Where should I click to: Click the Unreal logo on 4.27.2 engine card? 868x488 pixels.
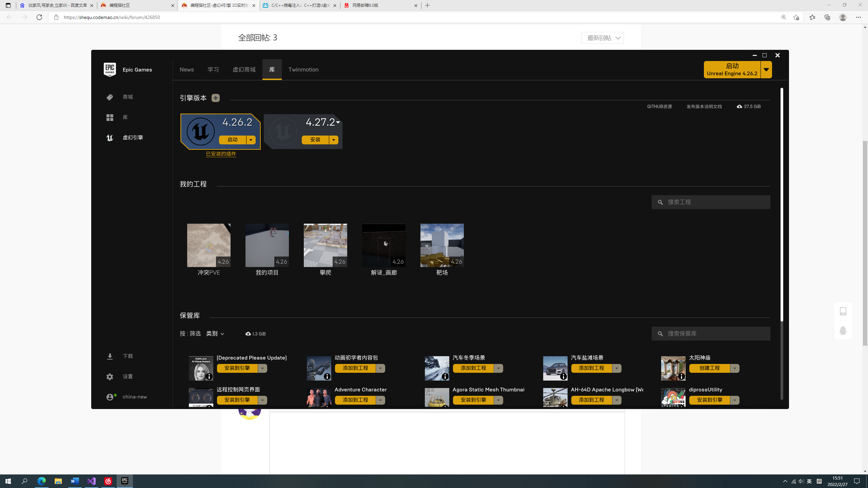[283, 131]
